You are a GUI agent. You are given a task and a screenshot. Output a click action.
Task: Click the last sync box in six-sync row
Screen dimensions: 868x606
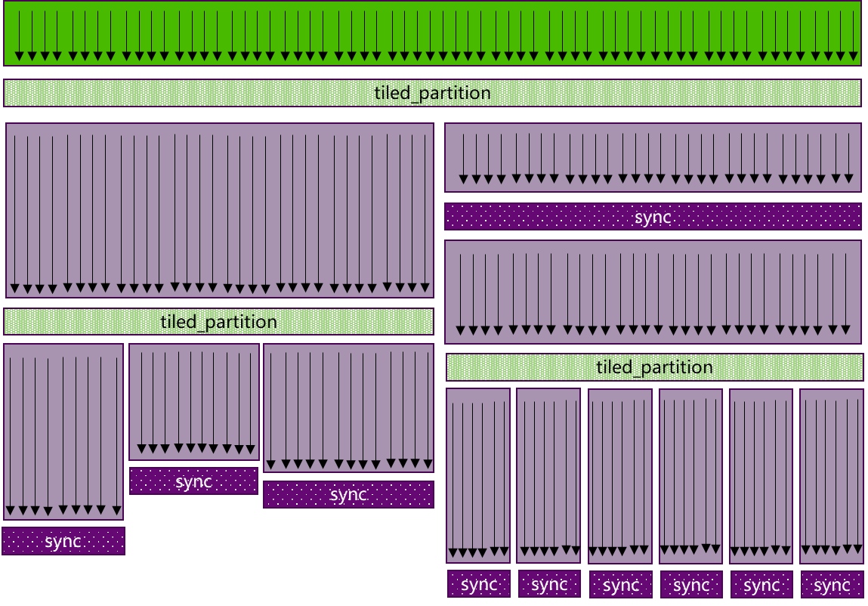pos(832,584)
